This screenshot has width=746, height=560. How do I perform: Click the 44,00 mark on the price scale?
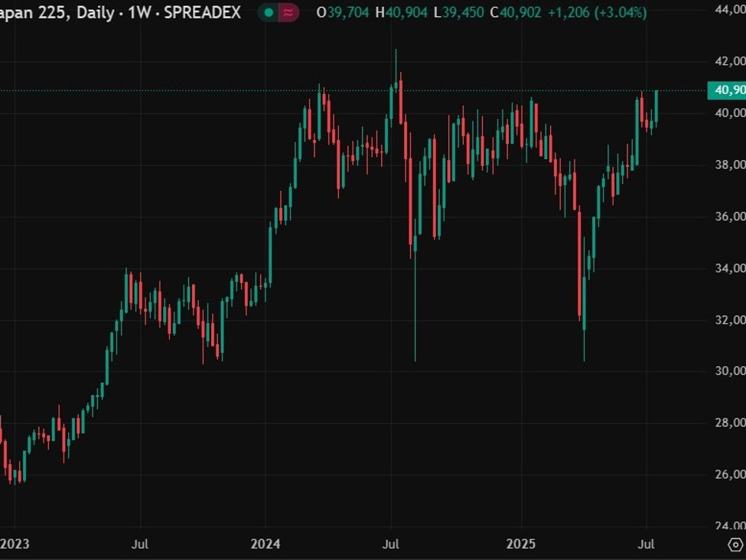coord(729,10)
